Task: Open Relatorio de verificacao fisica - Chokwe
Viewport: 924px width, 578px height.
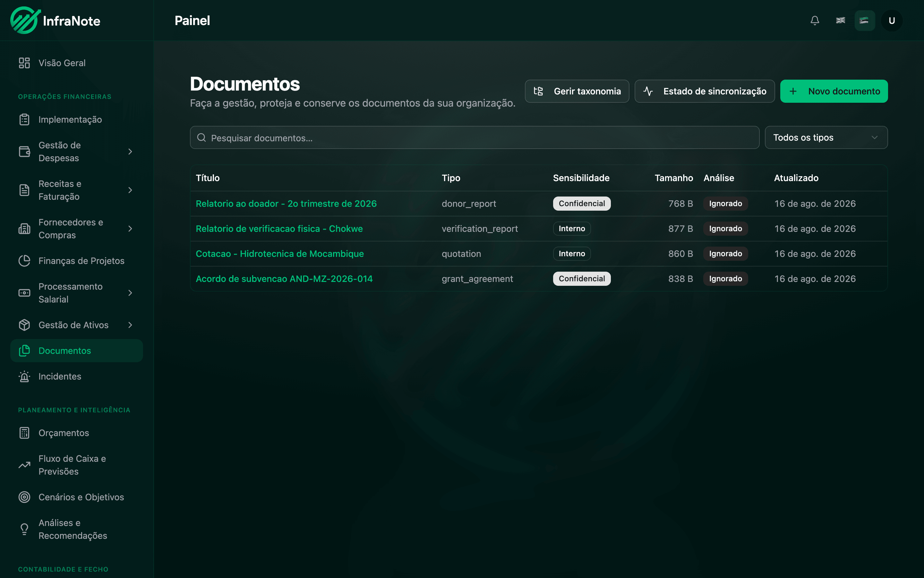Action: click(x=279, y=229)
